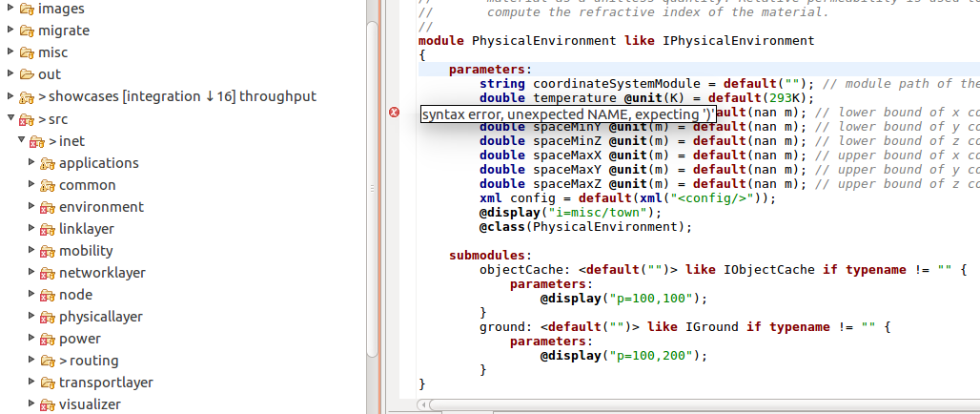Click the src folder error icon
The image size is (980, 414).
coord(27,119)
